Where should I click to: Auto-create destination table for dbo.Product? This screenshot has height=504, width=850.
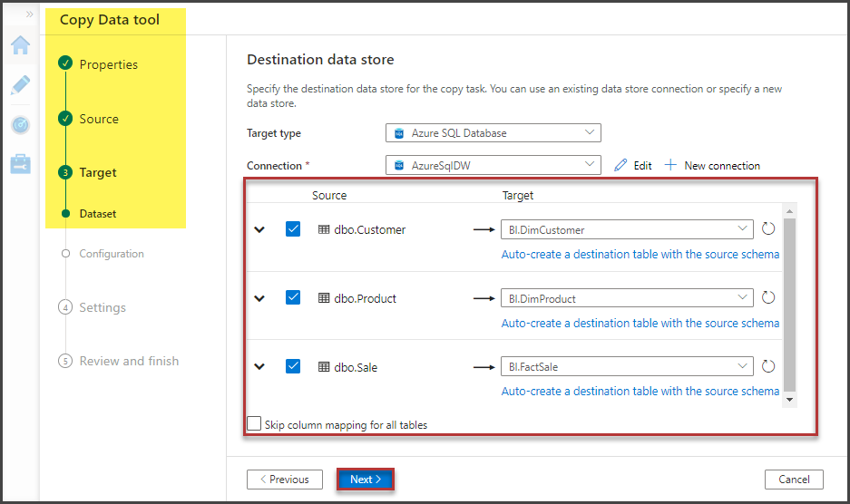(x=640, y=323)
